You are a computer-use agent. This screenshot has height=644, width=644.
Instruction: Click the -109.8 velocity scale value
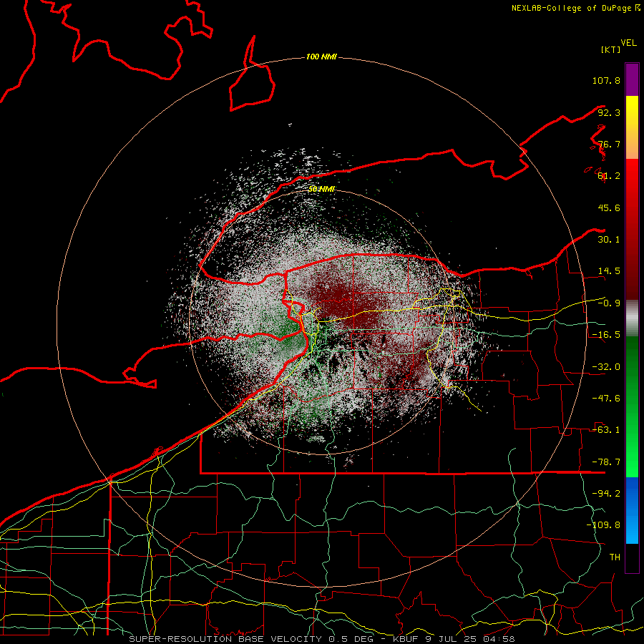tap(603, 525)
